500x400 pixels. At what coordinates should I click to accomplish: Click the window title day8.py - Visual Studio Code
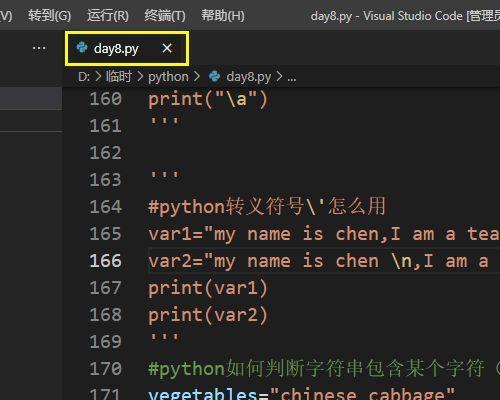click(x=405, y=16)
